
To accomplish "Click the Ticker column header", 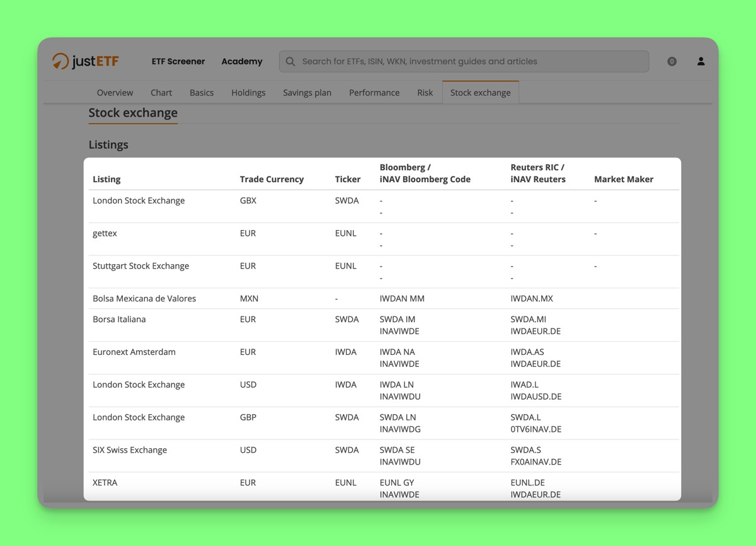I will pos(348,179).
